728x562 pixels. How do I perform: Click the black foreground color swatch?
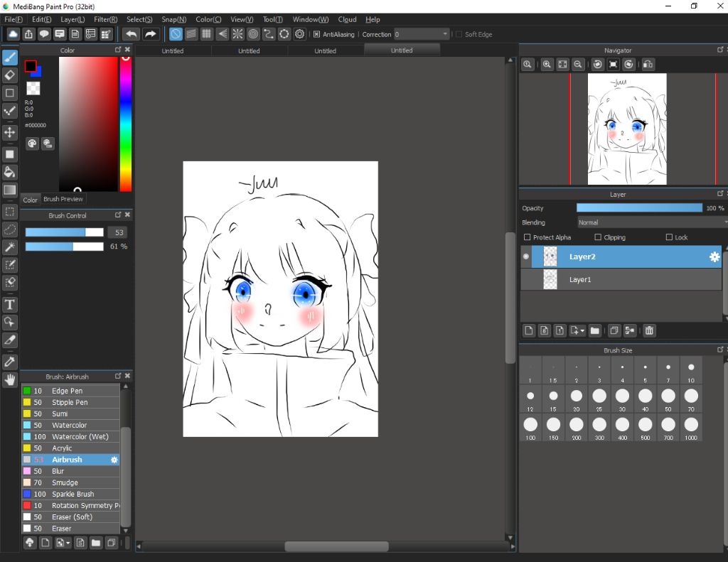[x=30, y=66]
